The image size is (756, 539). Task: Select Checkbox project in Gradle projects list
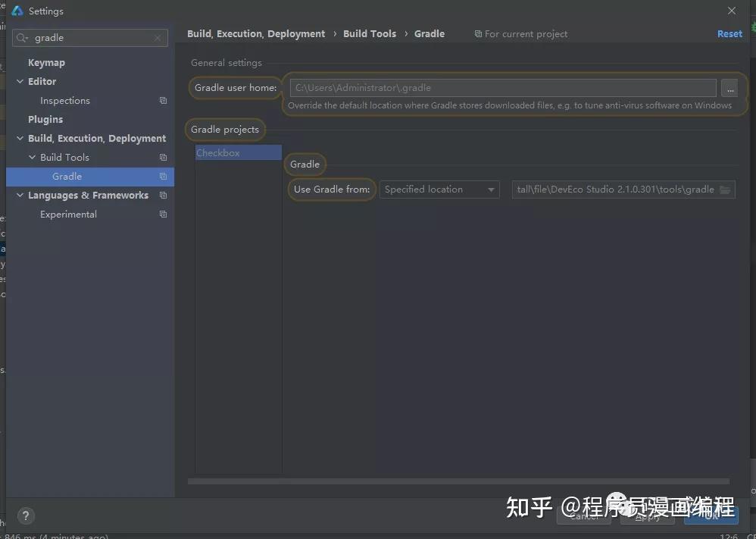point(238,152)
